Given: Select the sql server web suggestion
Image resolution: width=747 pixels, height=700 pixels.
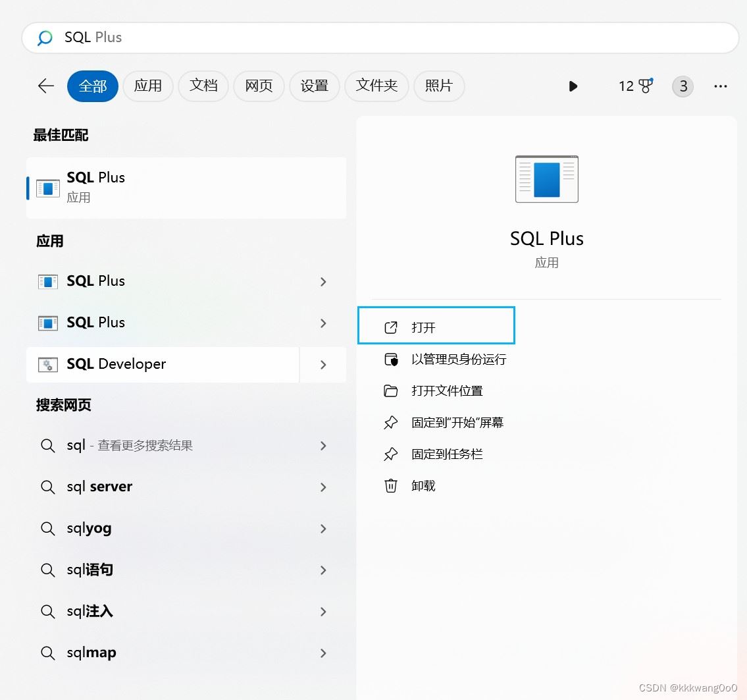Looking at the screenshot, I should point(162,487).
